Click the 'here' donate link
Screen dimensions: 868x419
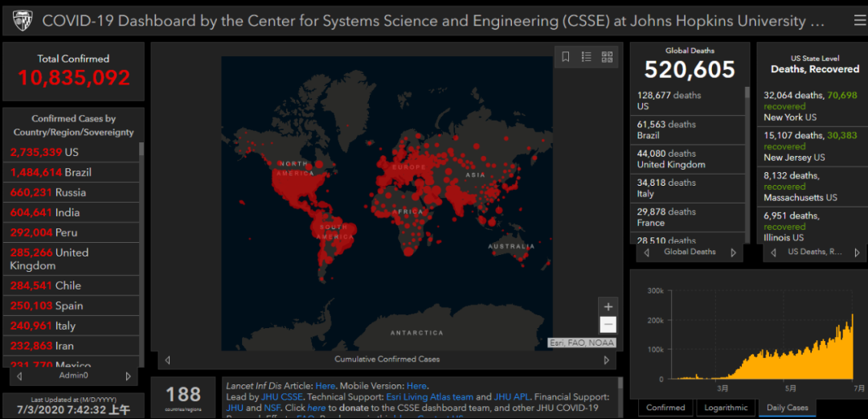pyautogui.click(x=316, y=408)
